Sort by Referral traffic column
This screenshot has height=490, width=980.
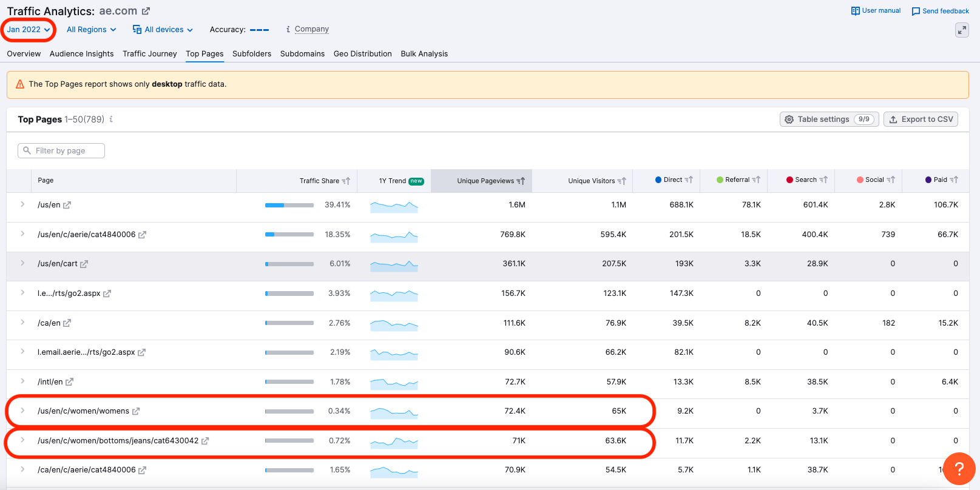pyautogui.click(x=738, y=180)
